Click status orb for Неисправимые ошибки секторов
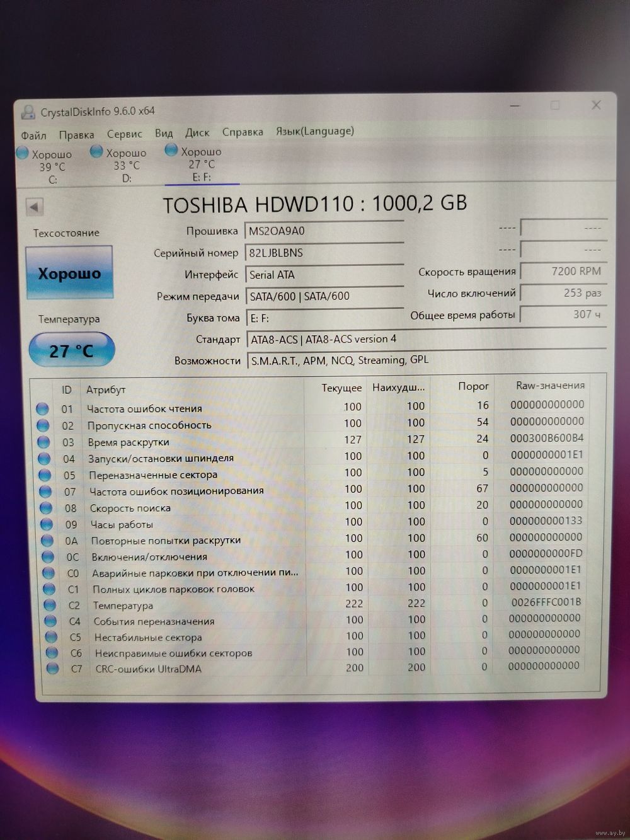 52,653
